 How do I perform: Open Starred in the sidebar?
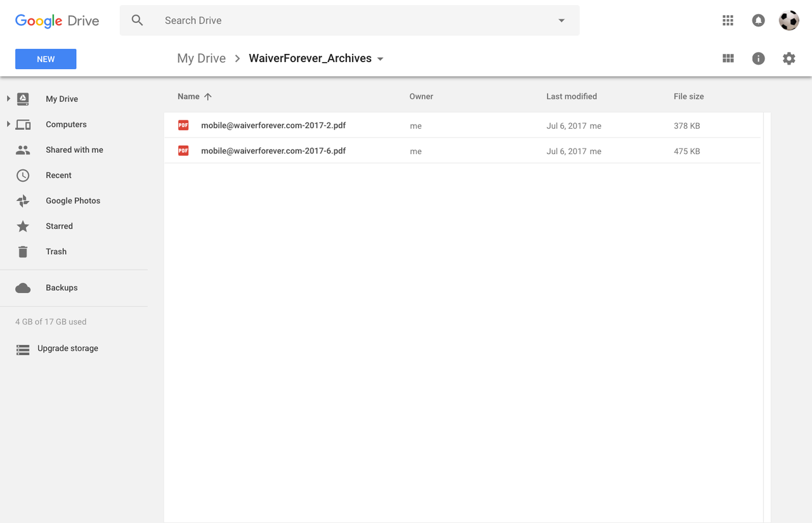pos(59,226)
